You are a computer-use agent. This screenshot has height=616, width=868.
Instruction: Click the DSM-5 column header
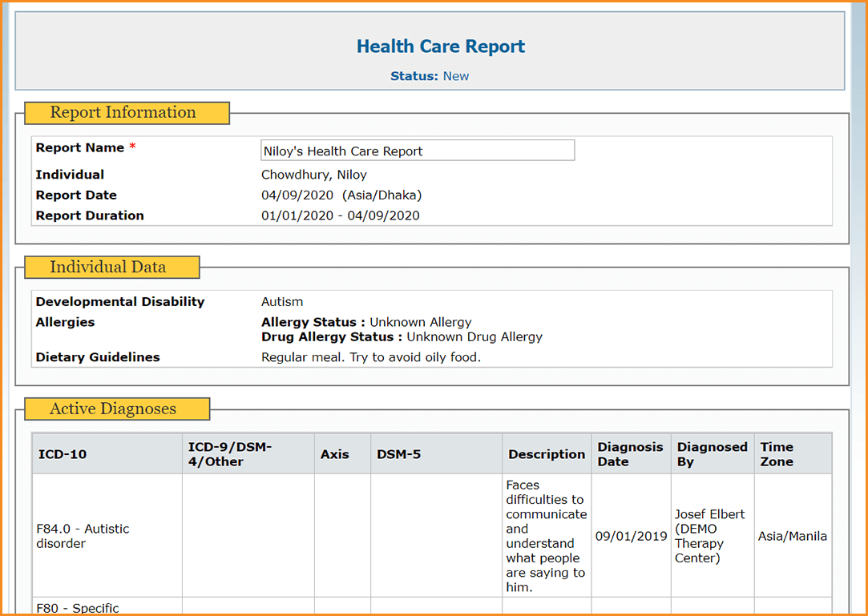click(x=437, y=454)
